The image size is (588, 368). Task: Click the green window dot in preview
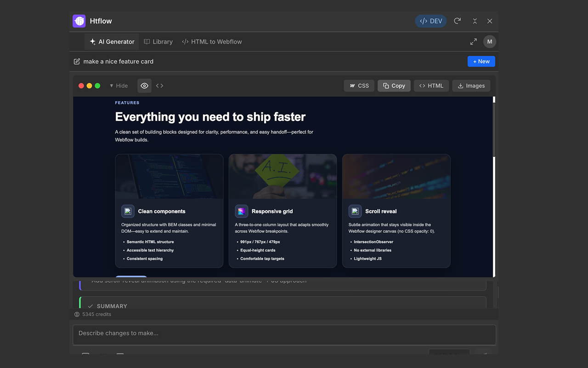click(97, 86)
